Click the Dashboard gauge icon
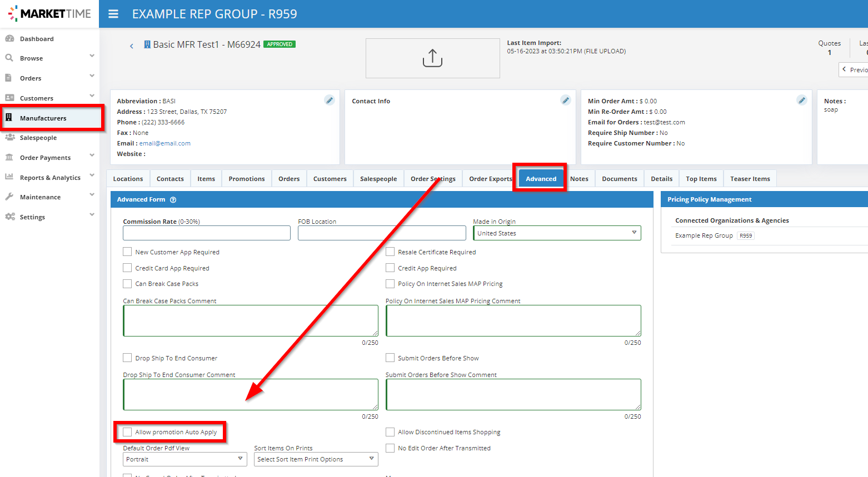The height and width of the screenshot is (477, 868). [x=9, y=38]
